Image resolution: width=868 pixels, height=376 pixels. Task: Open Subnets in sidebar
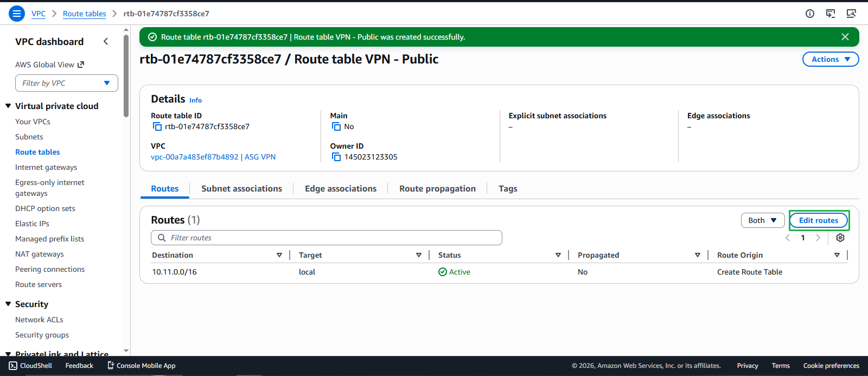tap(29, 137)
